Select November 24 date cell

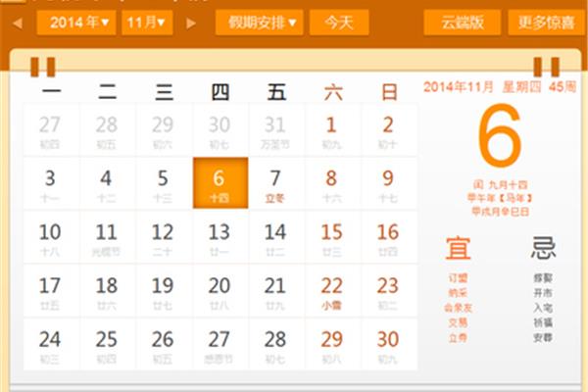coord(51,344)
